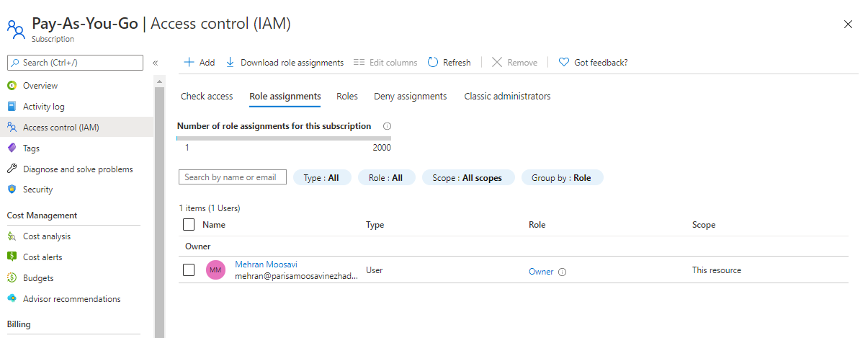
Task: Click the download arrow icon
Action: coord(231,63)
